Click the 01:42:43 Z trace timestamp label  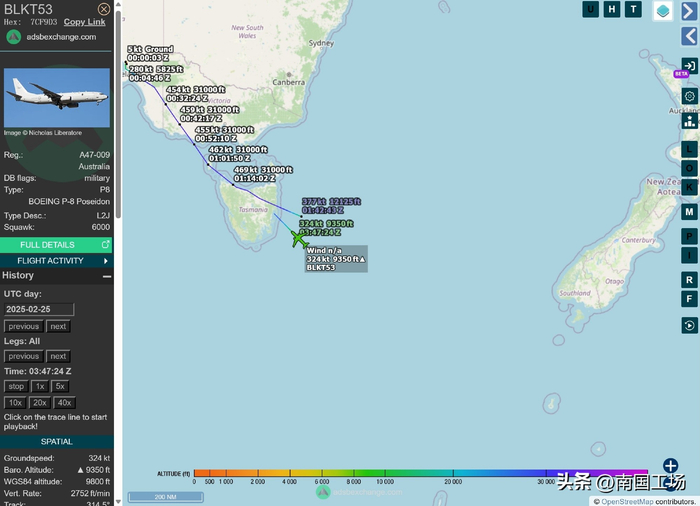click(322, 210)
